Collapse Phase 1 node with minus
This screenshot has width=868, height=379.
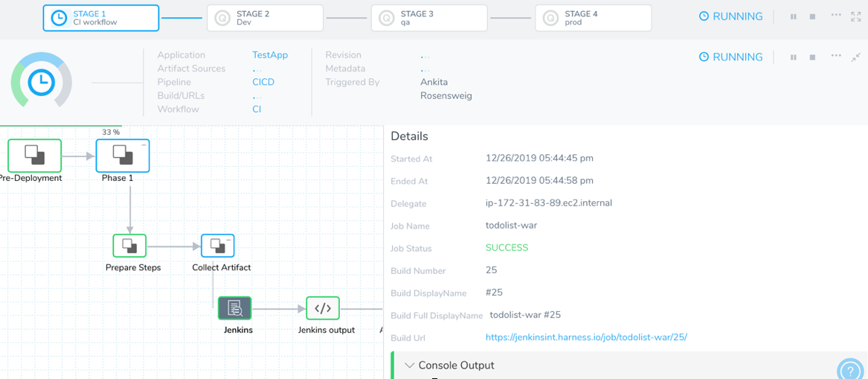[x=144, y=144]
